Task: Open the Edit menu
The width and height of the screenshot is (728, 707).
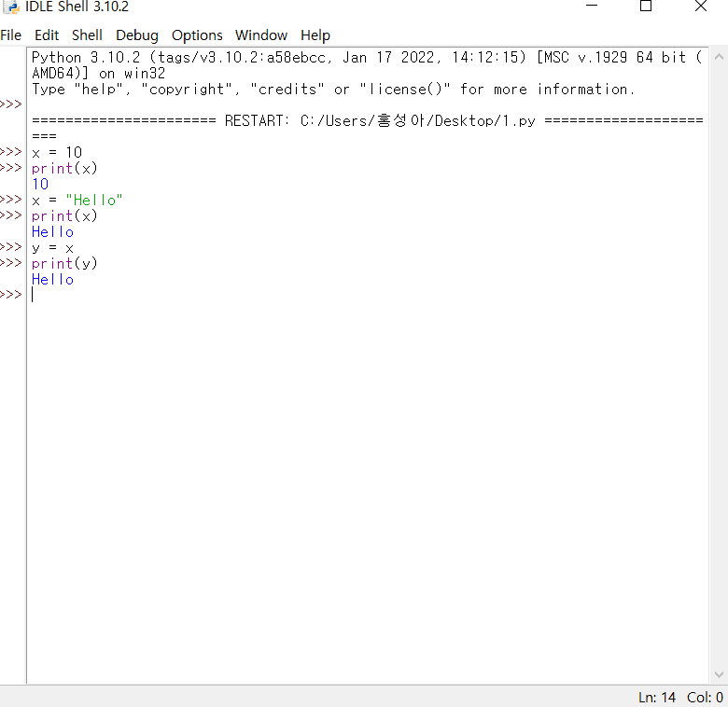Action: click(x=47, y=35)
